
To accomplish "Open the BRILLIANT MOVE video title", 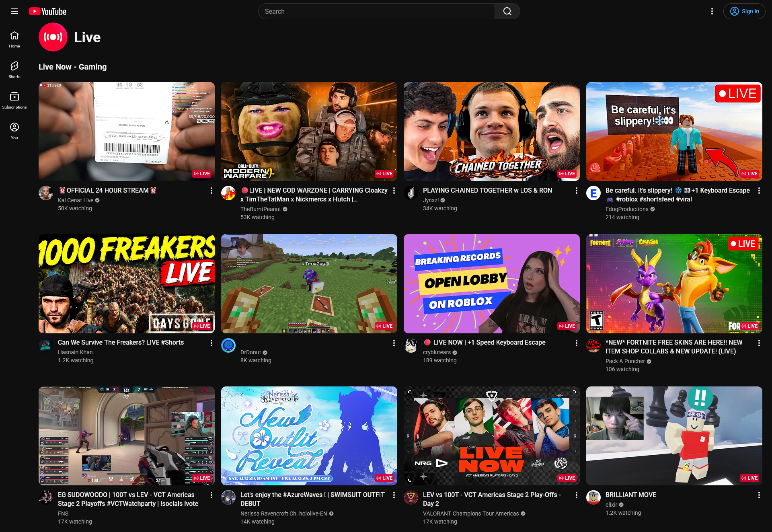I will [631, 495].
